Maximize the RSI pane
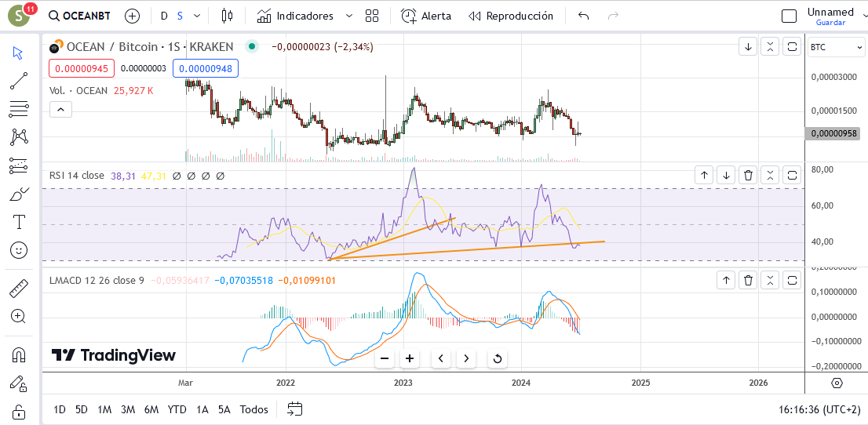 792,176
